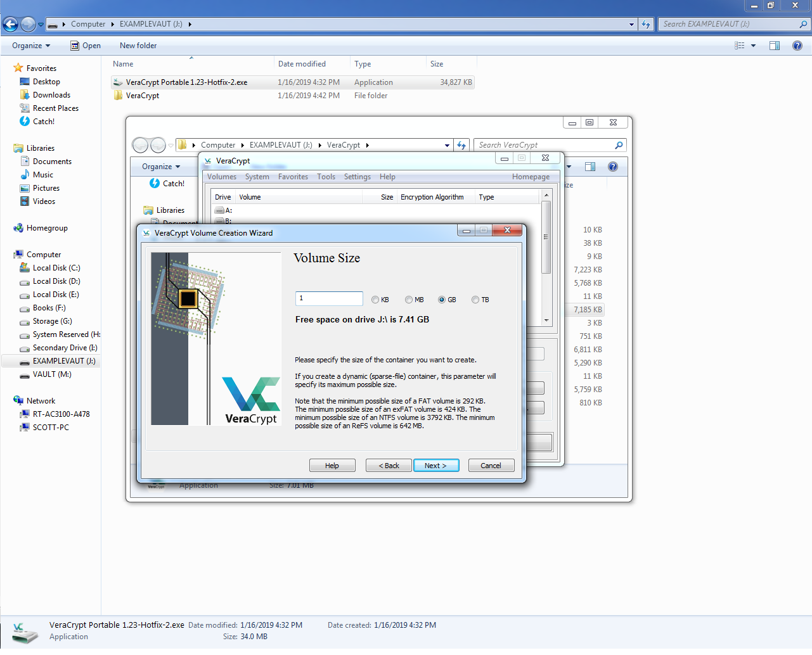Open Organize dropdown in second Explorer window
This screenshot has width=812, height=655.
pyautogui.click(x=161, y=167)
